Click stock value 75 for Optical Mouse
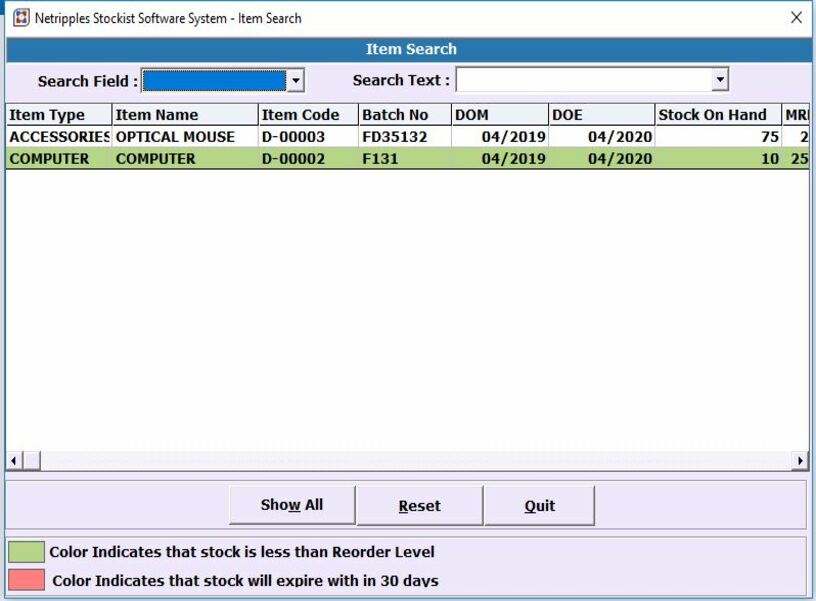The image size is (816, 601). [718, 137]
